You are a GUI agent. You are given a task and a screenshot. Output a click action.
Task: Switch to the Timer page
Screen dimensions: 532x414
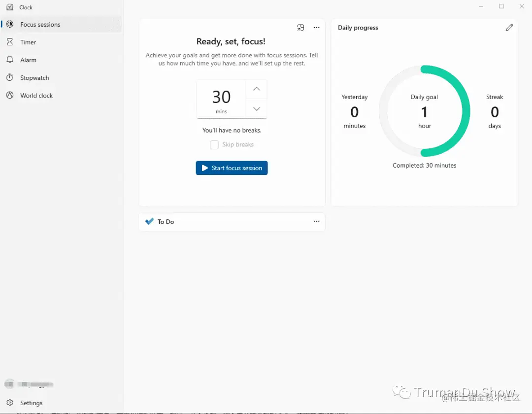[62, 42]
